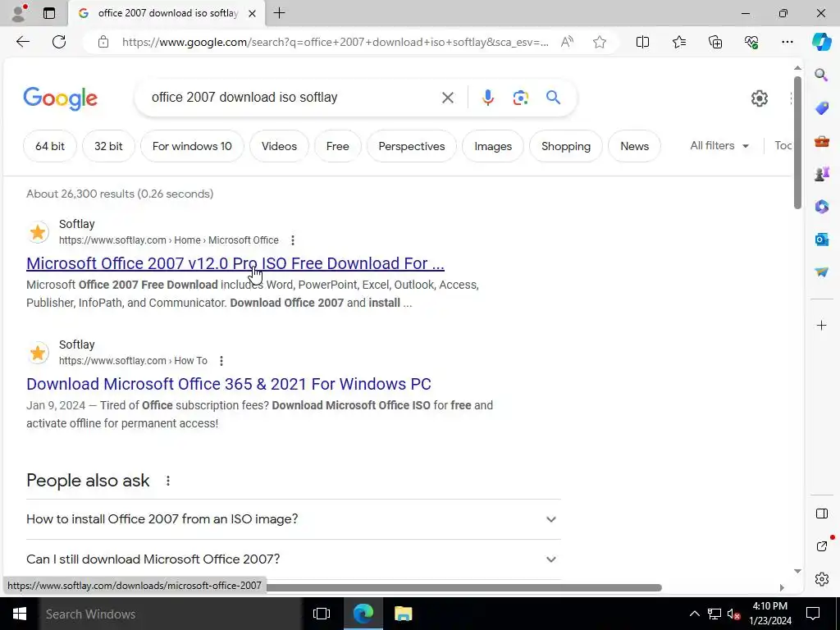Clear the Google search box
The image size is (840, 630).
(447, 98)
